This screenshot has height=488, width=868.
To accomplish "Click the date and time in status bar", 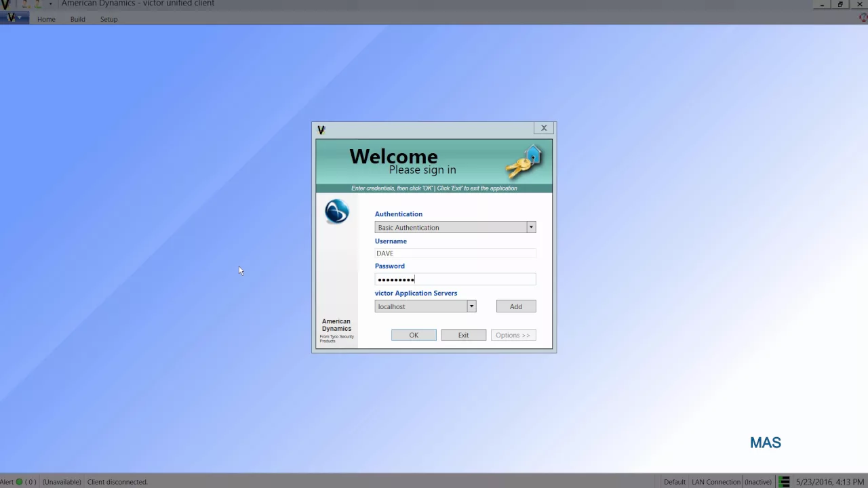I will pyautogui.click(x=830, y=482).
